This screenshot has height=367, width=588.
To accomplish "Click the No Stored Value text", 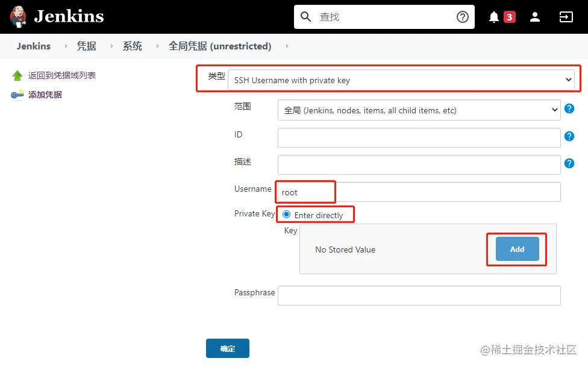I will [345, 249].
